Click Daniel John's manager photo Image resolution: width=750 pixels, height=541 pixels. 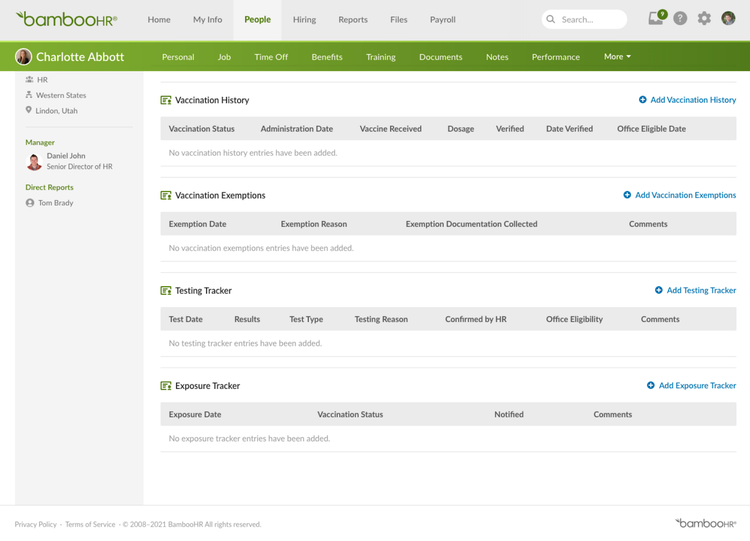point(34,162)
